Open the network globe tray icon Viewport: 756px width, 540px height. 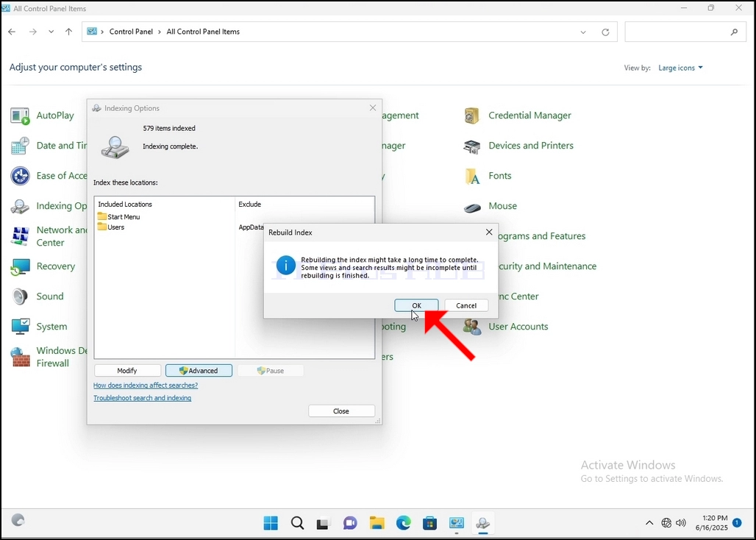(x=666, y=522)
